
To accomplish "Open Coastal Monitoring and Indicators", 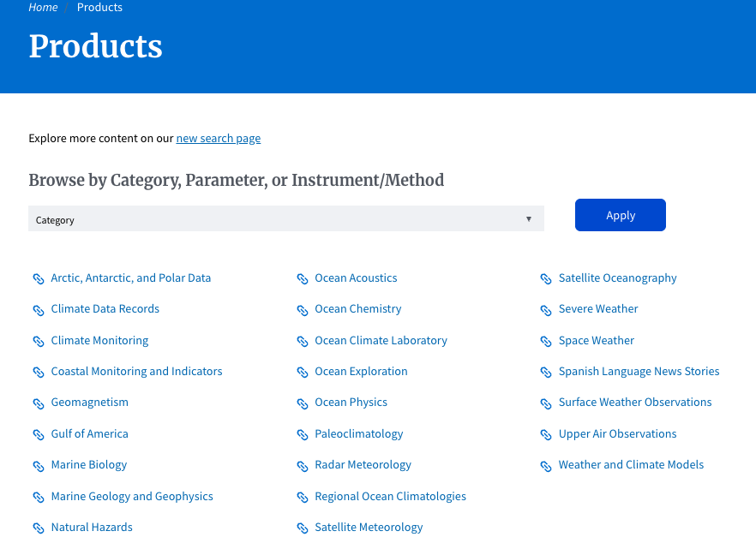I will 136,372.
